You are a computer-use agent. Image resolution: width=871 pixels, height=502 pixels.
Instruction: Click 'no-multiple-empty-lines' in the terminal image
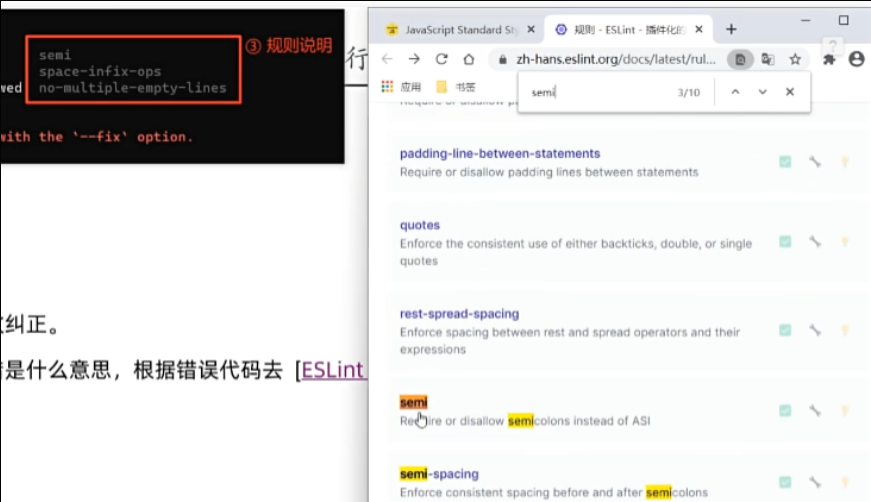[x=133, y=88]
